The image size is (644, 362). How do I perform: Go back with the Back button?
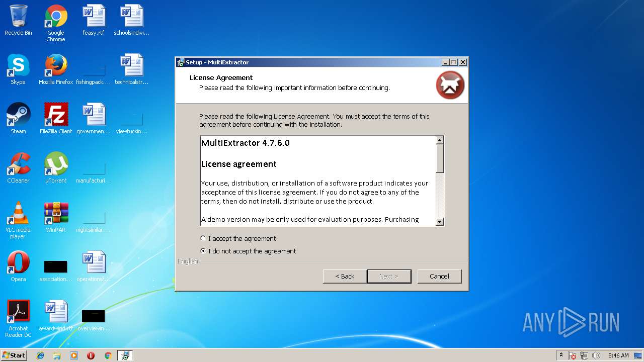[x=345, y=276]
